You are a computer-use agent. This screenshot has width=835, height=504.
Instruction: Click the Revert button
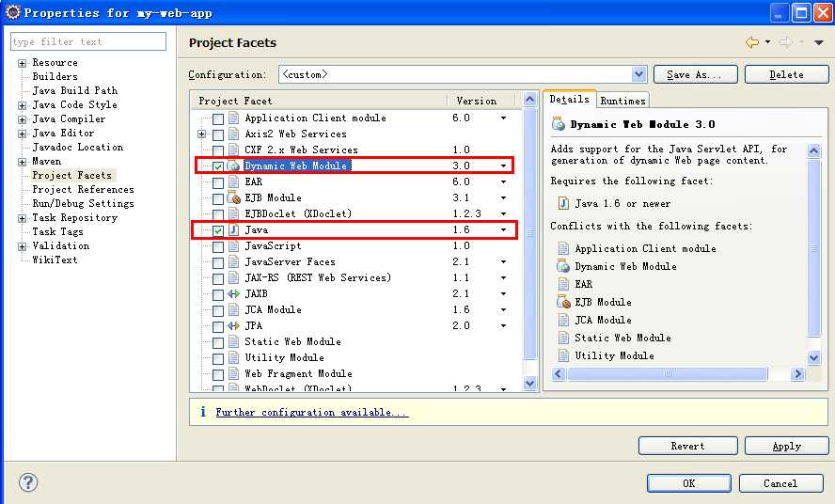point(687,446)
